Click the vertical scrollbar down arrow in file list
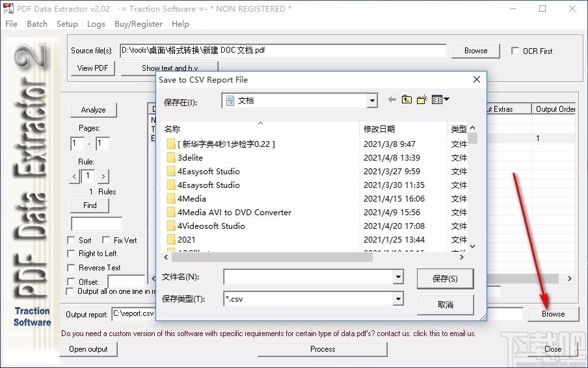Screen dimensions: 588x368 (472, 246)
